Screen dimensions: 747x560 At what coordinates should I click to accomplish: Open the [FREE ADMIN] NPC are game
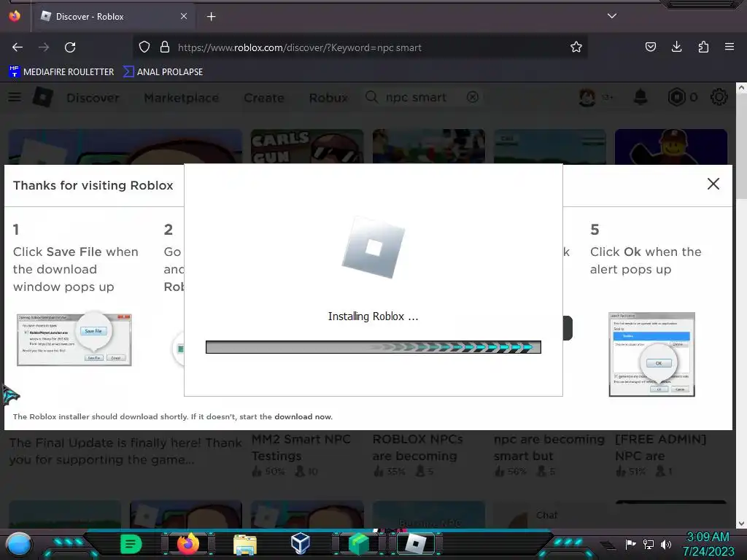click(x=661, y=447)
